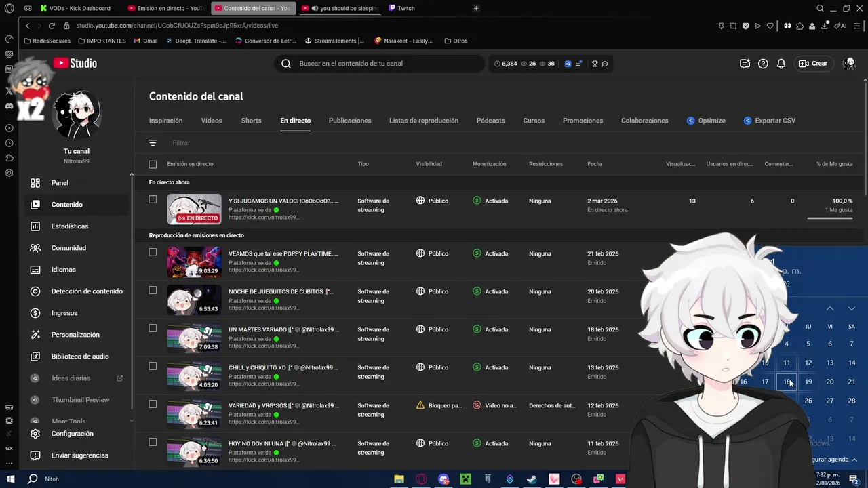Open Público visibility for live VALOCHO stream
Screen dimensions: 868x488
(432, 201)
